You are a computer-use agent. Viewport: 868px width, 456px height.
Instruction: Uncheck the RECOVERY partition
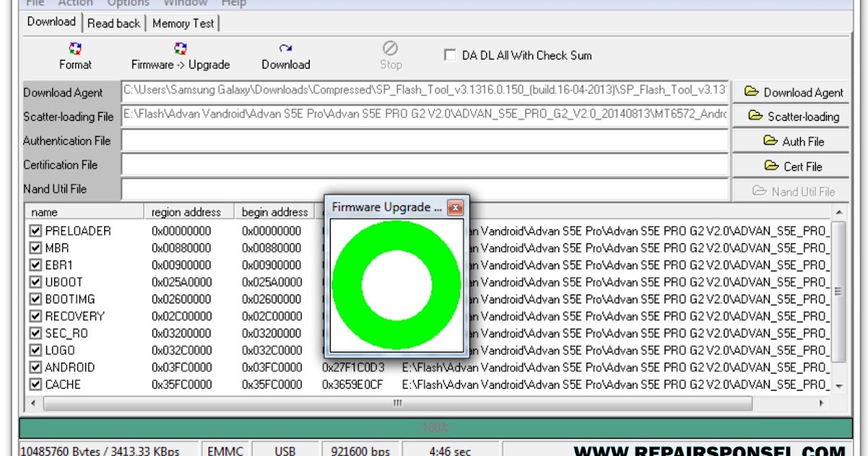point(35,316)
